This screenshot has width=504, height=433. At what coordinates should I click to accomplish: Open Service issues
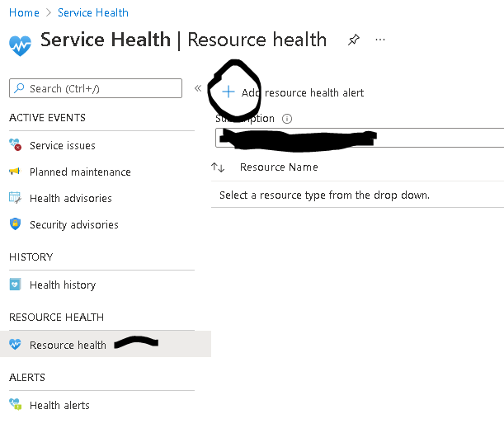click(63, 146)
